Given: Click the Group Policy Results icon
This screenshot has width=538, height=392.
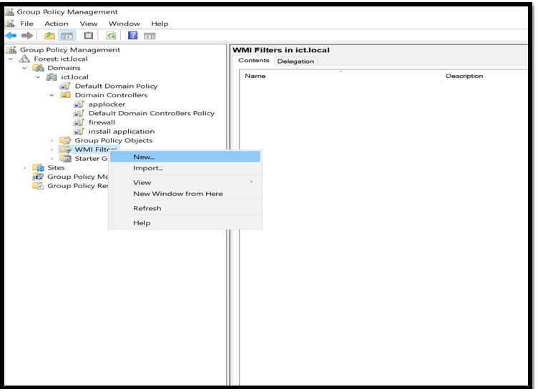Looking at the screenshot, I should click(x=38, y=186).
